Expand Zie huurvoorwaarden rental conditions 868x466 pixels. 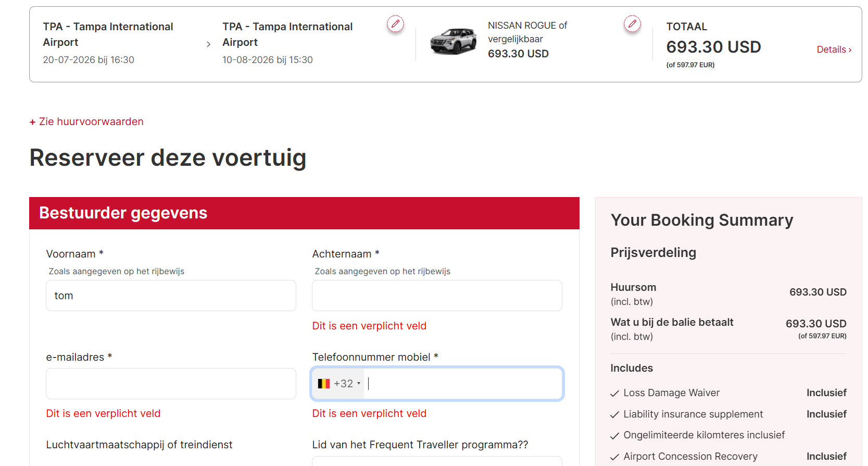tap(86, 121)
